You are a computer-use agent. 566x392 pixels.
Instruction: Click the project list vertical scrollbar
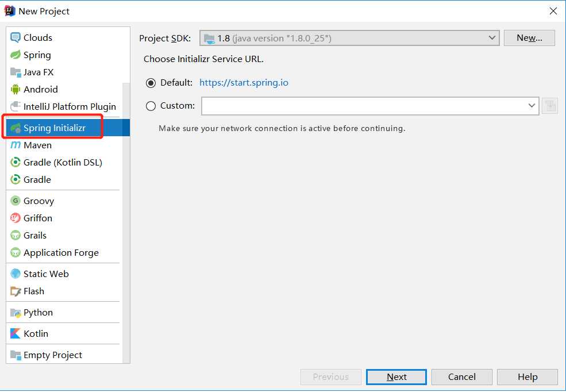[126, 222]
